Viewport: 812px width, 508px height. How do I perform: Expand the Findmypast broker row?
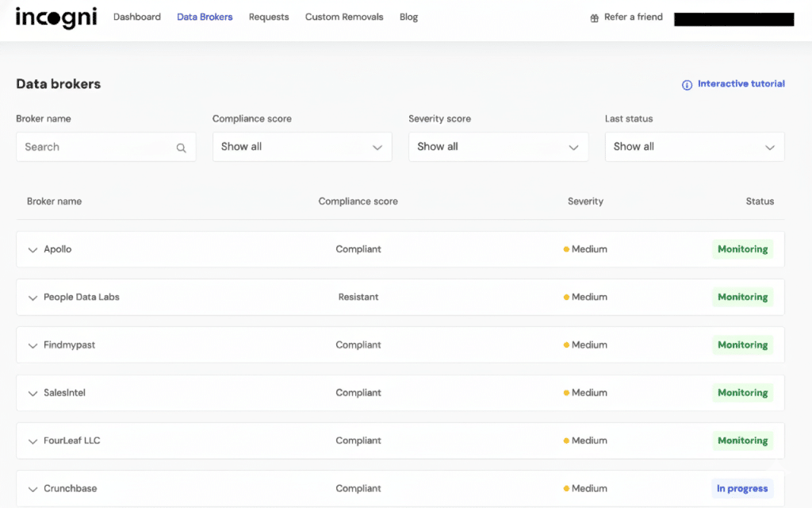(33, 344)
